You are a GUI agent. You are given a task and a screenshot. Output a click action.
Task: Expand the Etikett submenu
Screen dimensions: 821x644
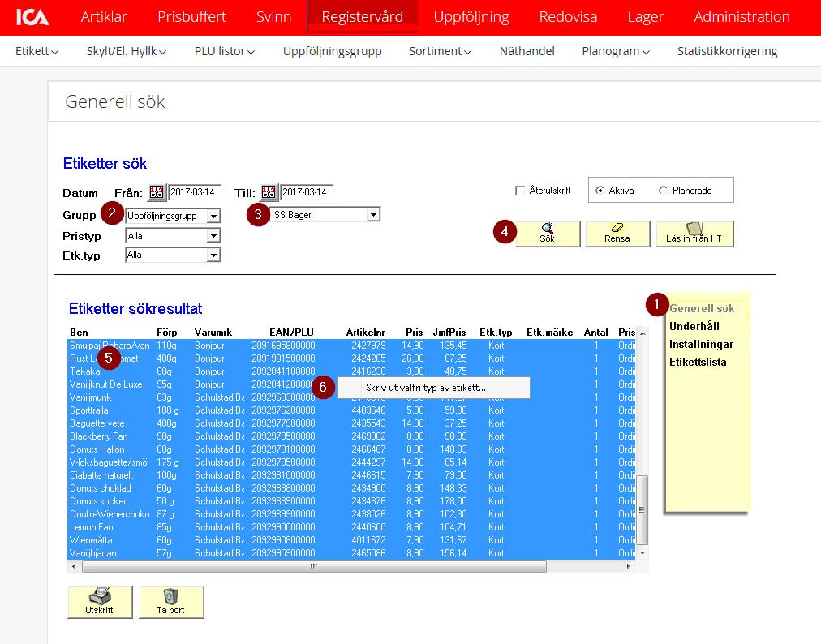(x=37, y=51)
